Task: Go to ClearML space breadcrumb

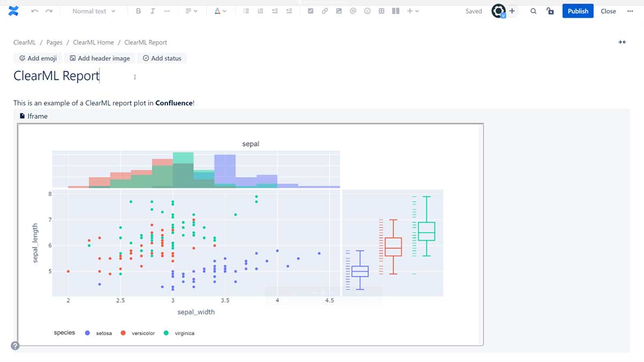Action: point(25,42)
